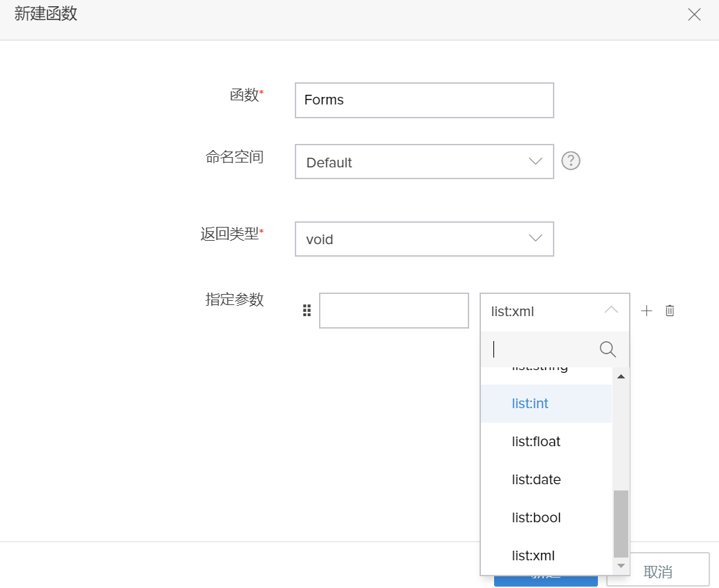Click the parameter row drag handle
This screenshot has width=719, height=588.
(307, 311)
